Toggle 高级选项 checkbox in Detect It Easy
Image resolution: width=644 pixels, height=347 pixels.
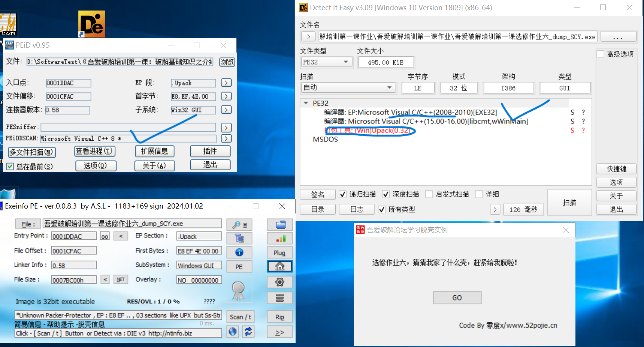[x=601, y=54]
